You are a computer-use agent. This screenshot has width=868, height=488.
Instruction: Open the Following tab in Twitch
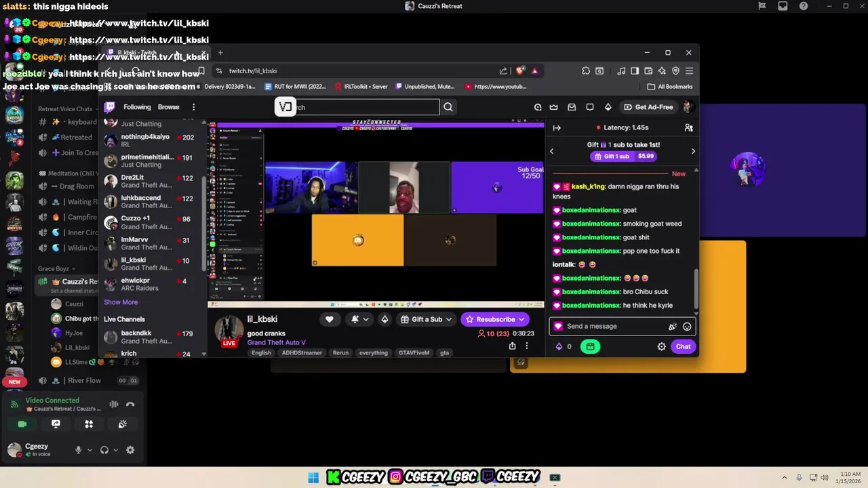pos(137,107)
